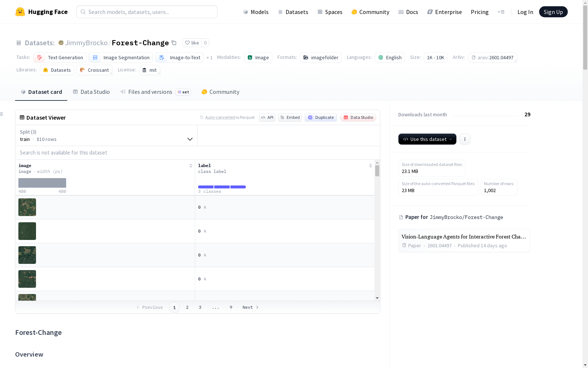
Task: Open the third row image thumbnail
Action: pos(27,255)
